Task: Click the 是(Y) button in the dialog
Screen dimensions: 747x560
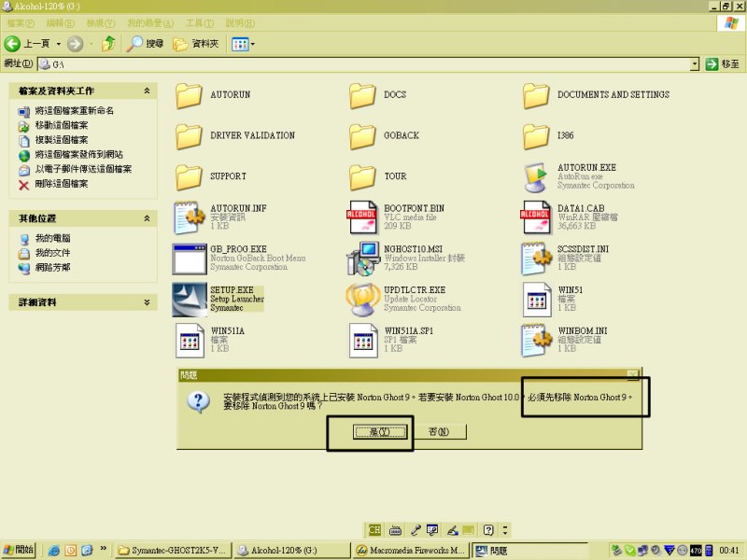Action: (380, 432)
